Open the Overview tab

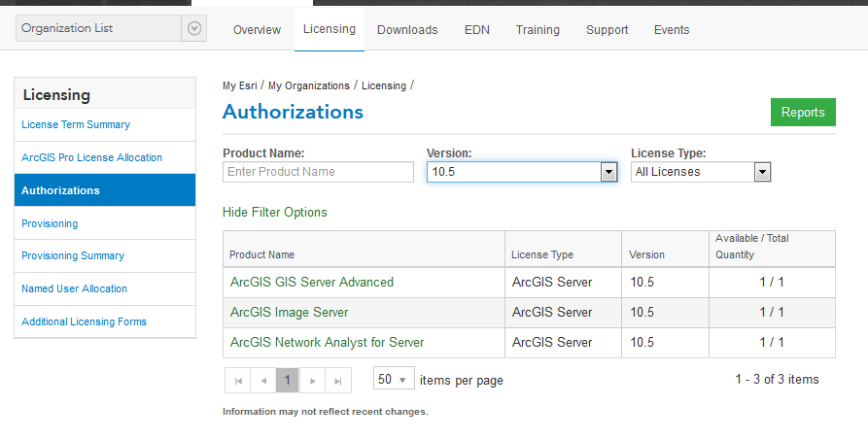coord(258,30)
